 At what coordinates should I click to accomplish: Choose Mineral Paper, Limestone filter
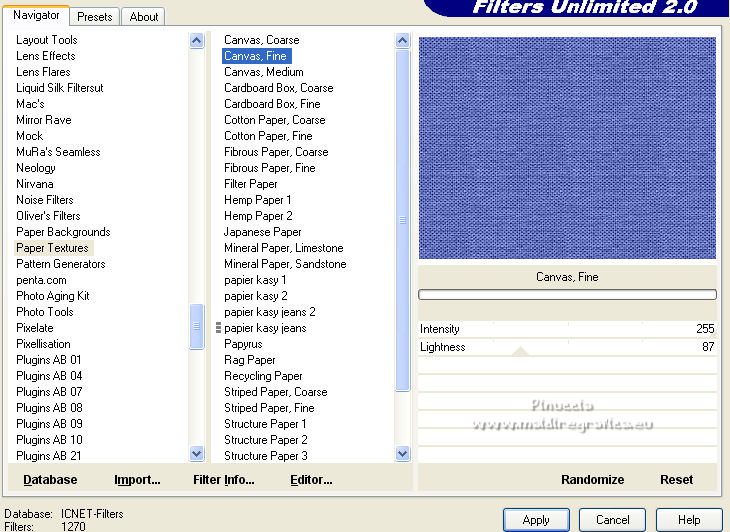click(284, 248)
